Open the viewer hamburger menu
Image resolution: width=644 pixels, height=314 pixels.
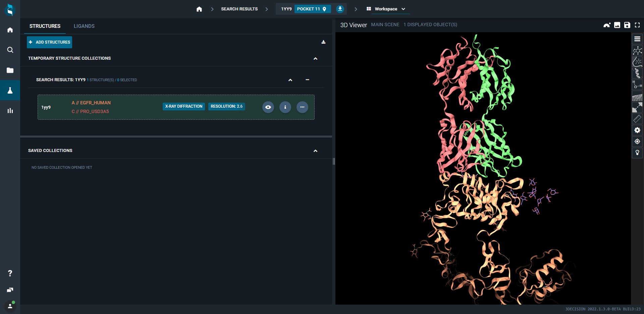pos(637,39)
